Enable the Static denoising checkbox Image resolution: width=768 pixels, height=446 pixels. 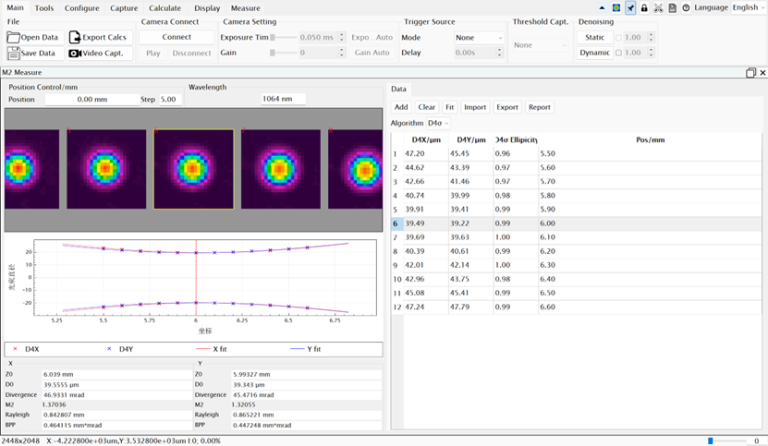coord(618,37)
